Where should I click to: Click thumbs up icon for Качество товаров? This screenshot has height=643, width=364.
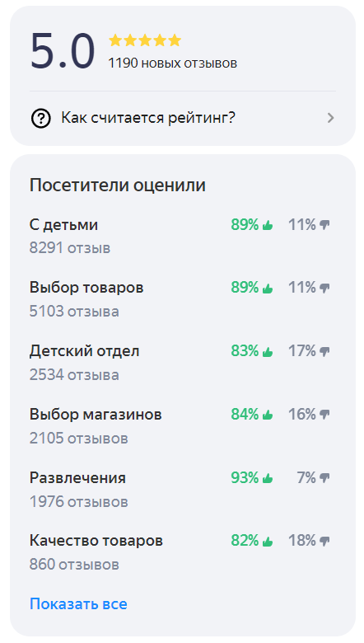pyautogui.click(x=268, y=542)
